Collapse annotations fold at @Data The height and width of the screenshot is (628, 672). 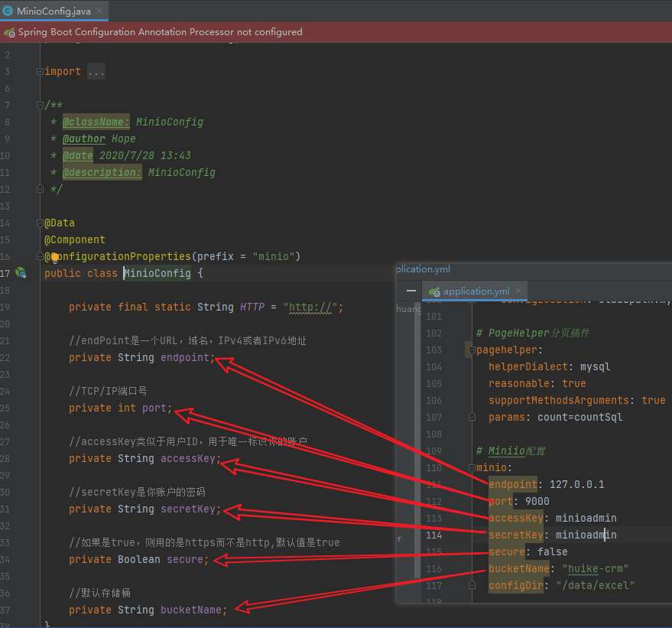(x=40, y=223)
